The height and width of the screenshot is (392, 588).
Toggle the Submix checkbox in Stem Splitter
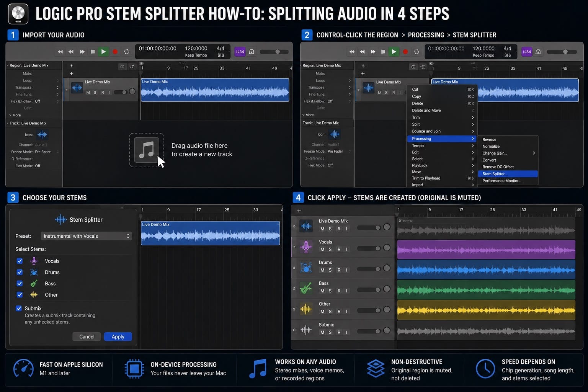pos(19,308)
